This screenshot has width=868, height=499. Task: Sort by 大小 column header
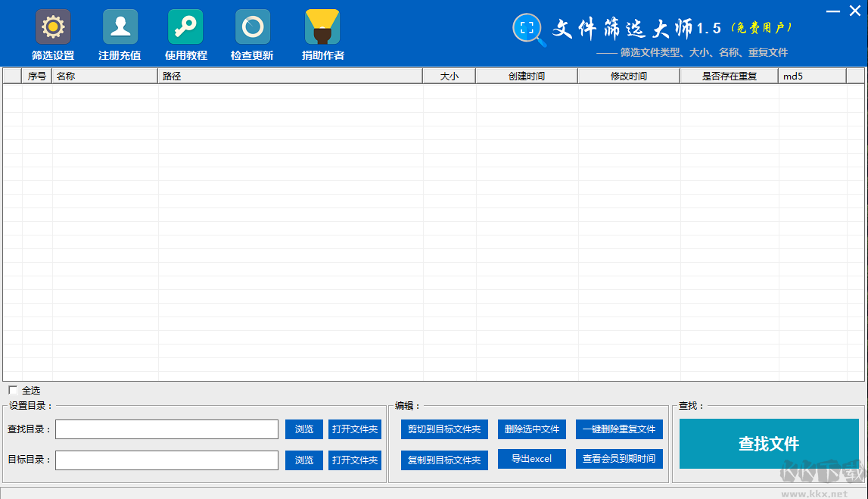point(449,76)
